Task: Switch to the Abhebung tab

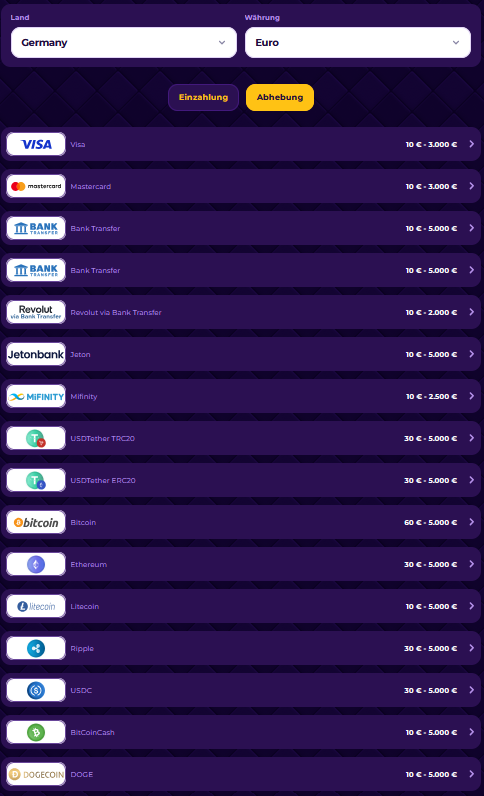Action: [280, 97]
